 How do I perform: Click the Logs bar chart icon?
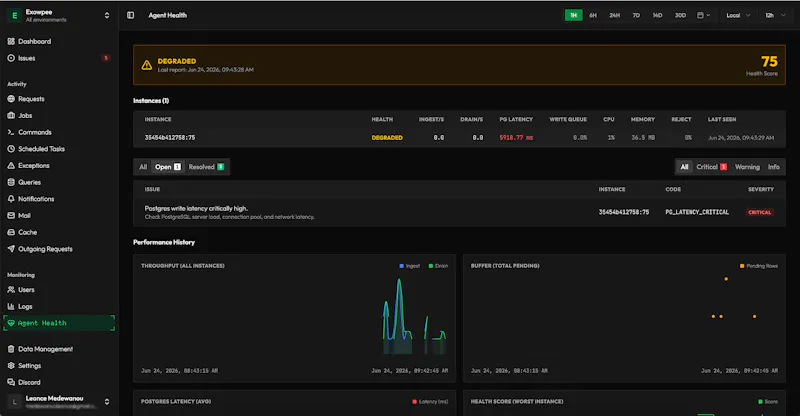point(11,306)
